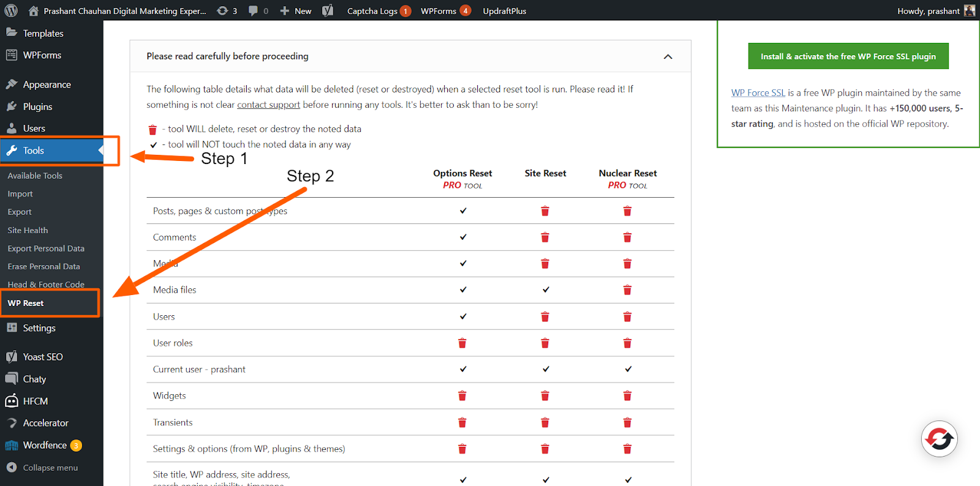This screenshot has height=486, width=980.
Task: Follow the WP Force SSL link
Action: point(758,93)
